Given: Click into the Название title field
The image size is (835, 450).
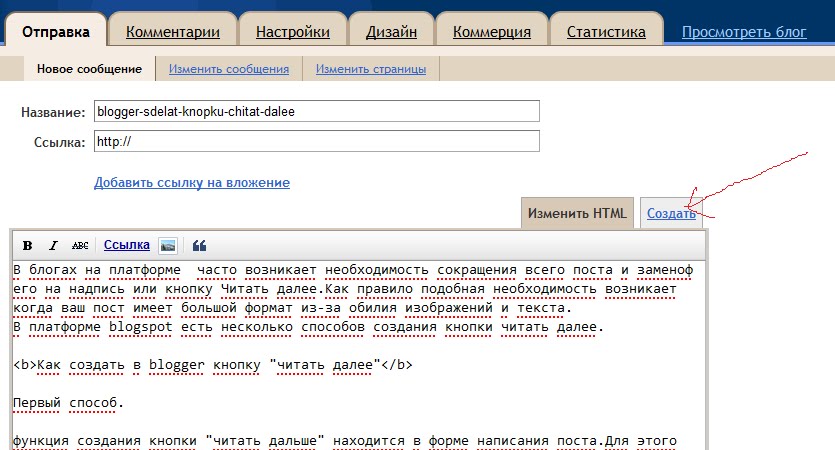Looking at the screenshot, I should (317, 111).
